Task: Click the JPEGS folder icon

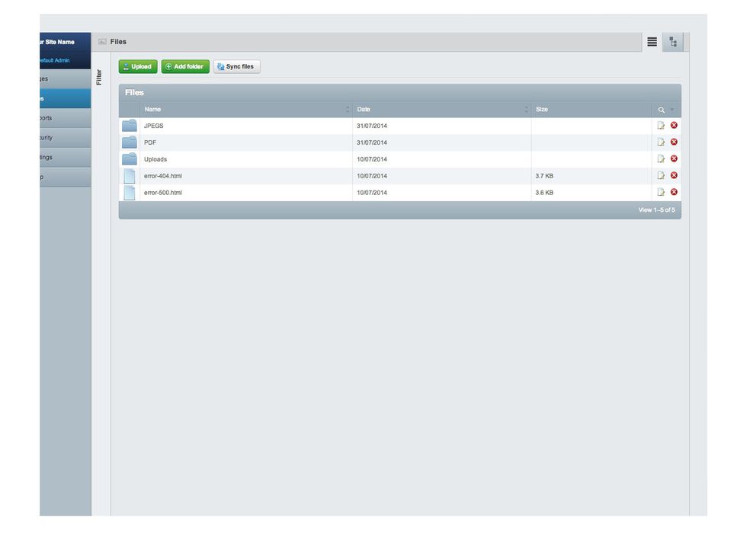Action: pyautogui.click(x=129, y=126)
